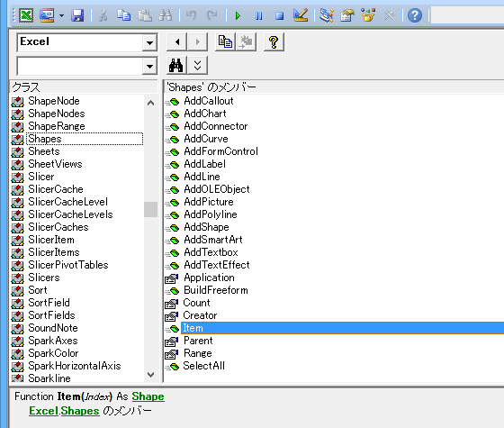This screenshot has width=504, height=428.
Task: Open the Insert UserForm dropdown arrow
Action: tap(61, 15)
